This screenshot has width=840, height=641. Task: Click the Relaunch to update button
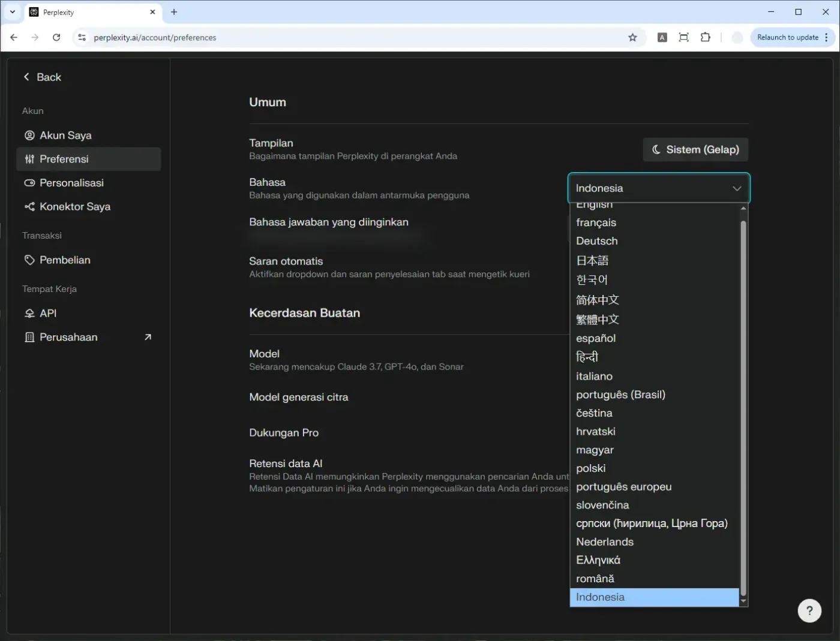pyautogui.click(x=788, y=37)
